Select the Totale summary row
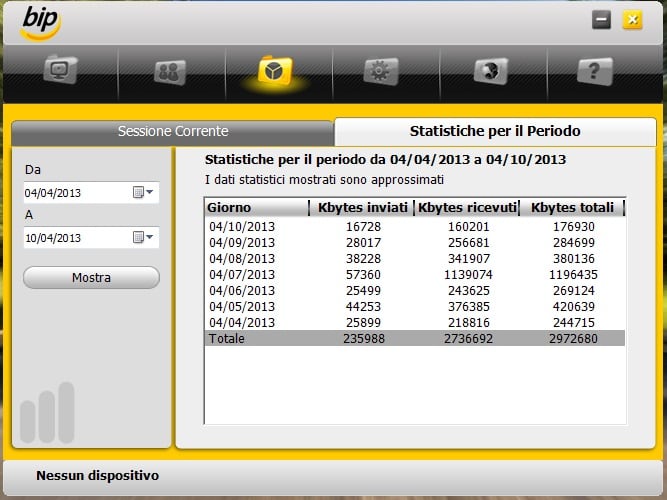 pyautogui.click(x=415, y=339)
